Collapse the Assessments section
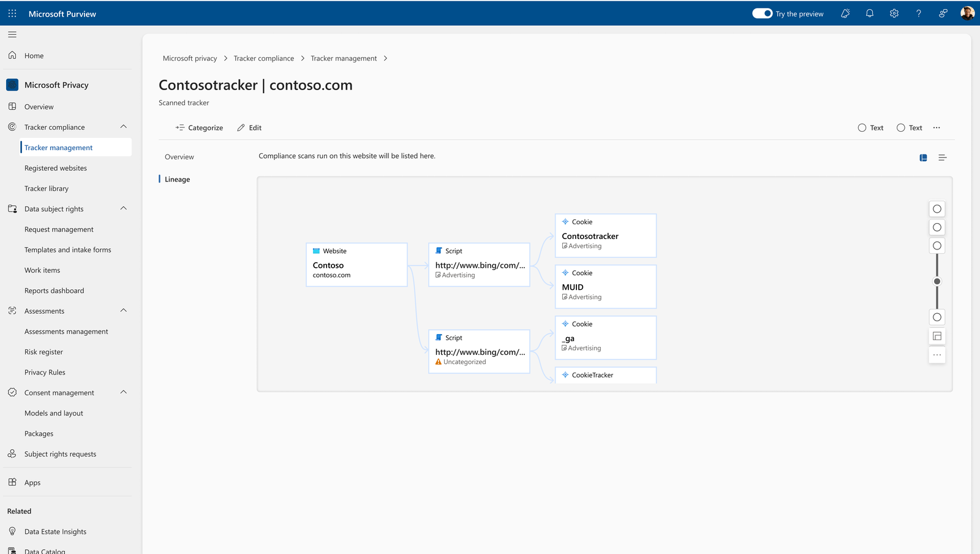 [x=124, y=311]
